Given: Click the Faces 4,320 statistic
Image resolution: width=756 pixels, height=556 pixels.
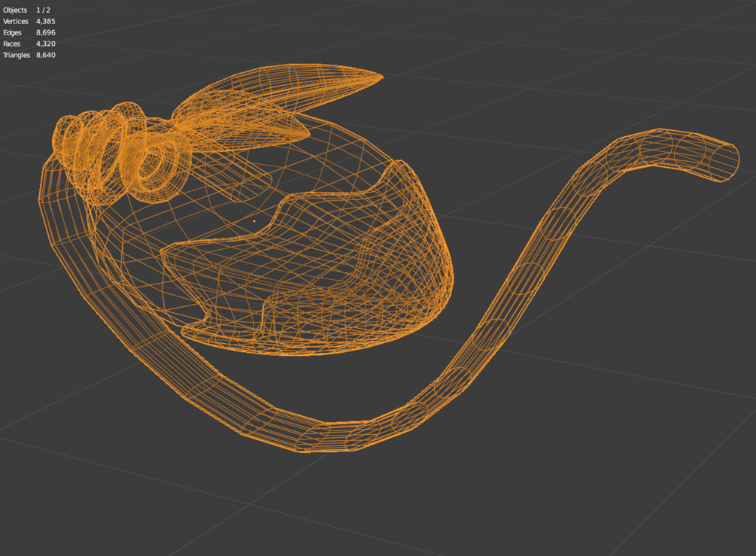Looking at the screenshot, I should point(29,44).
